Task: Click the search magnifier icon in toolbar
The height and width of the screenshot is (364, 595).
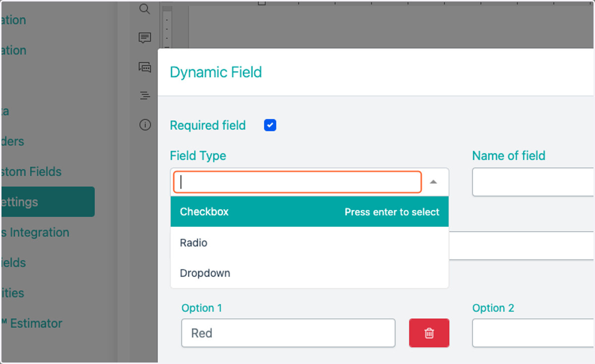Action: click(x=144, y=9)
